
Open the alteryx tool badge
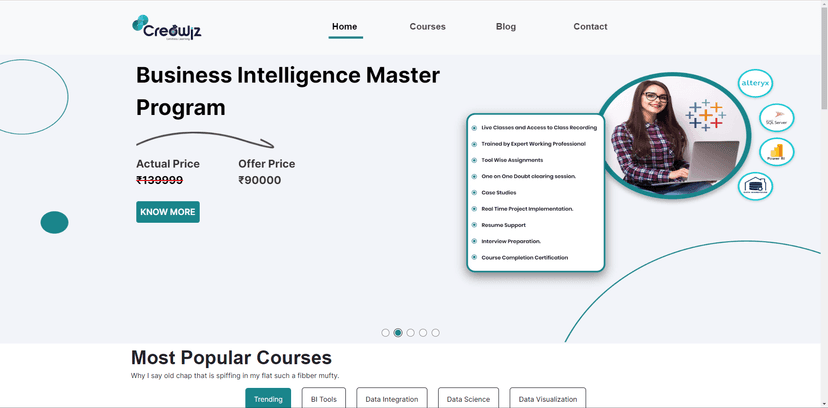pyautogui.click(x=755, y=83)
